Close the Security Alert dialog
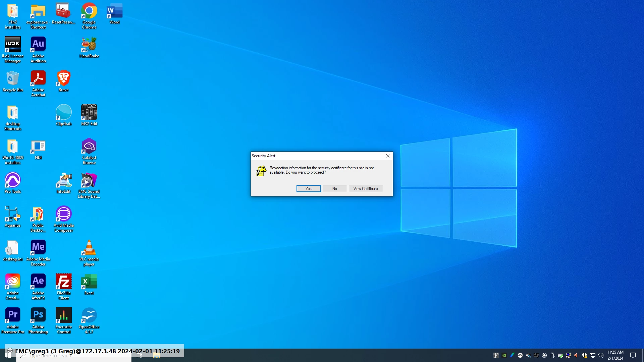The width and height of the screenshot is (644, 362). click(x=387, y=156)
